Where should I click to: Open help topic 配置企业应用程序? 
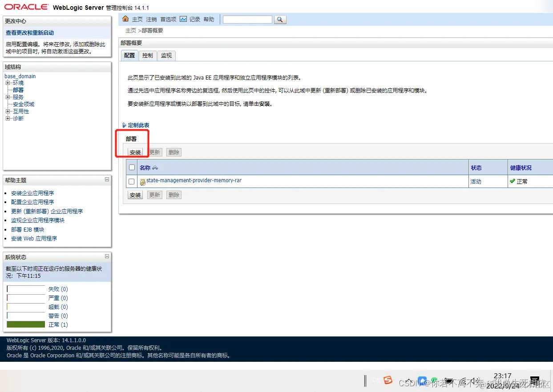point(32,202)
